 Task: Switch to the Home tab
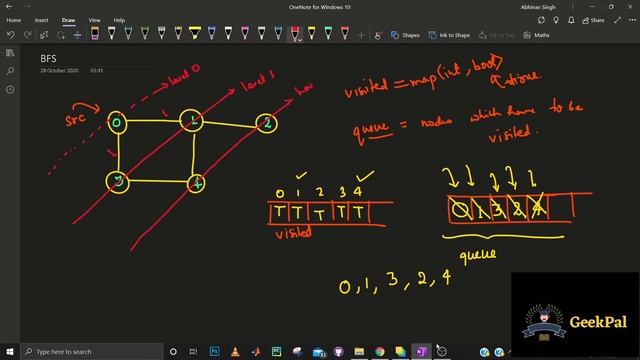click(x=13, y=20)
